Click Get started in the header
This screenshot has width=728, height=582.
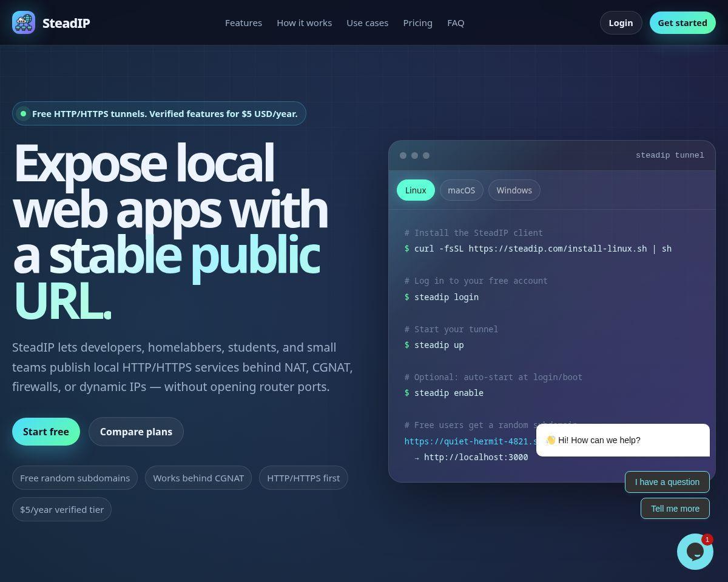(682, 23)
